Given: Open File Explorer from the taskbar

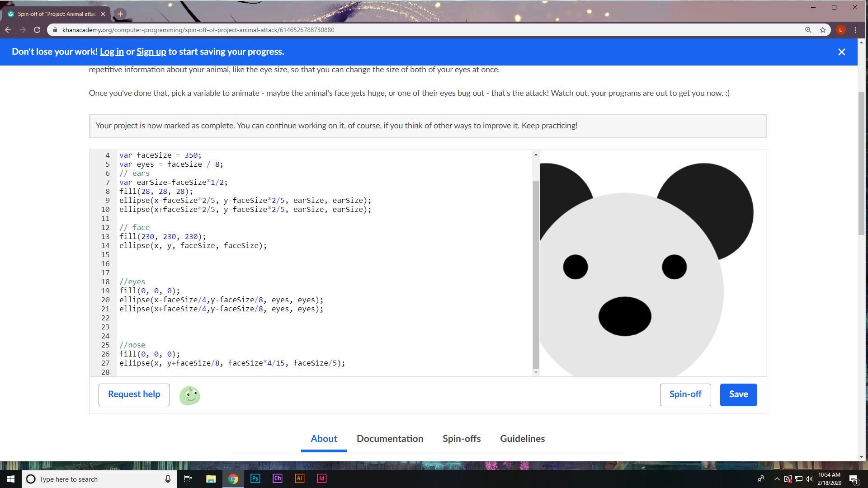Looking at the screenshot, I should [x=211, y=479].
